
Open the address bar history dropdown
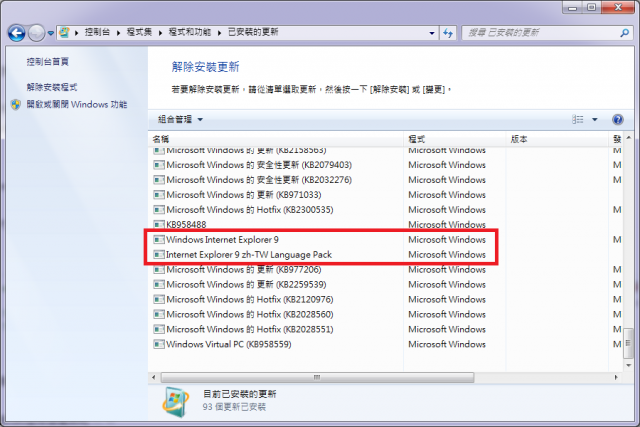[x=432, y=33]
